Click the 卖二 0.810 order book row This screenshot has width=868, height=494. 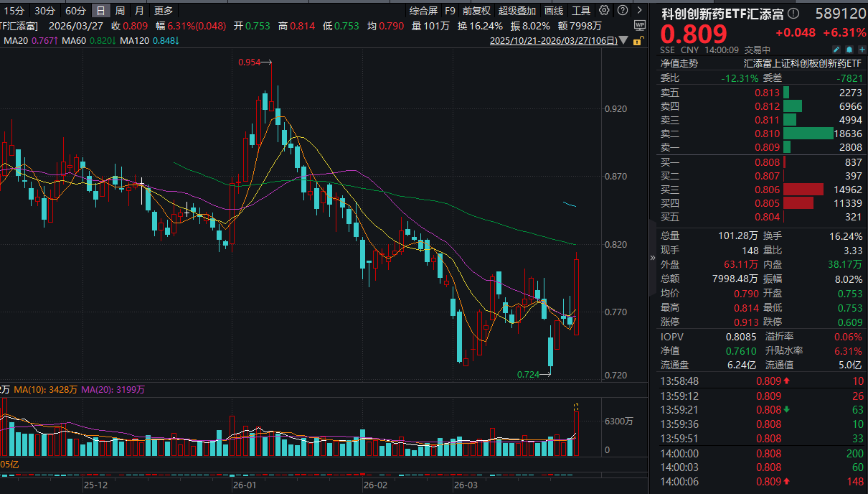pyautogui.click(x=762, y=134)
